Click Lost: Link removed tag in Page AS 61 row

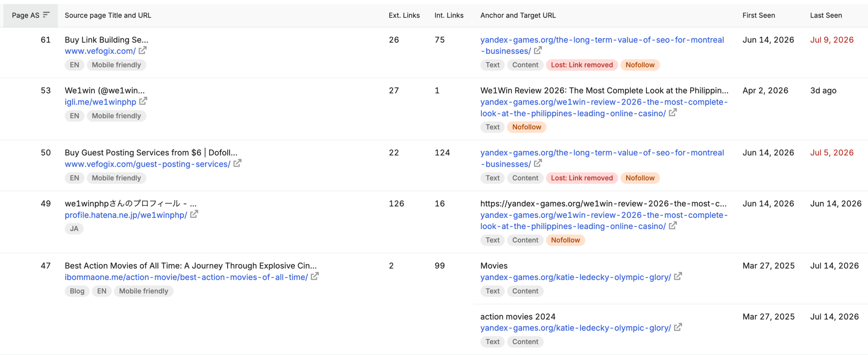coord(582,65)
